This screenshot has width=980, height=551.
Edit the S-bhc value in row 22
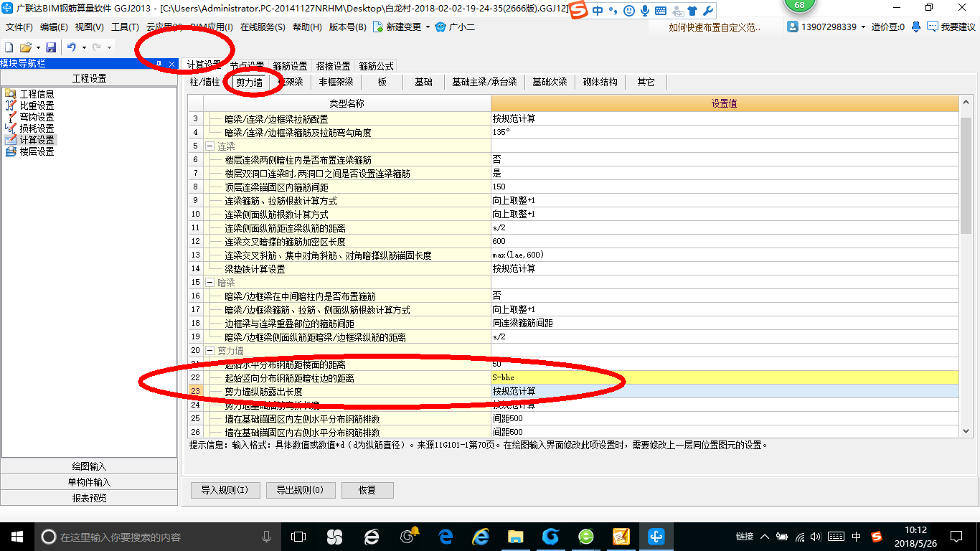[x=725, y=377]
